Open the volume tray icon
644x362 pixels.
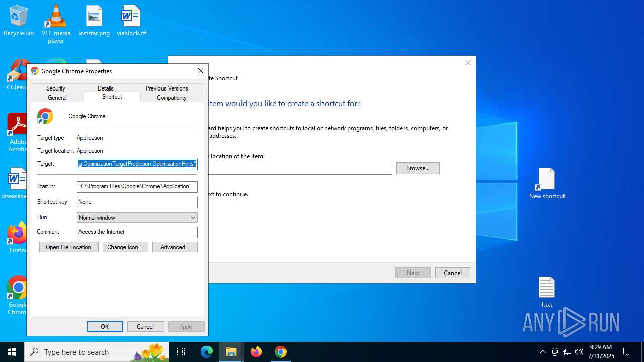(x=579, y=352)
